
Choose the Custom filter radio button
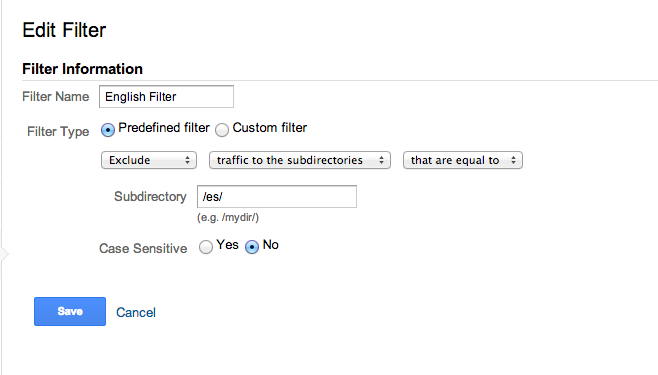[222, 130]
